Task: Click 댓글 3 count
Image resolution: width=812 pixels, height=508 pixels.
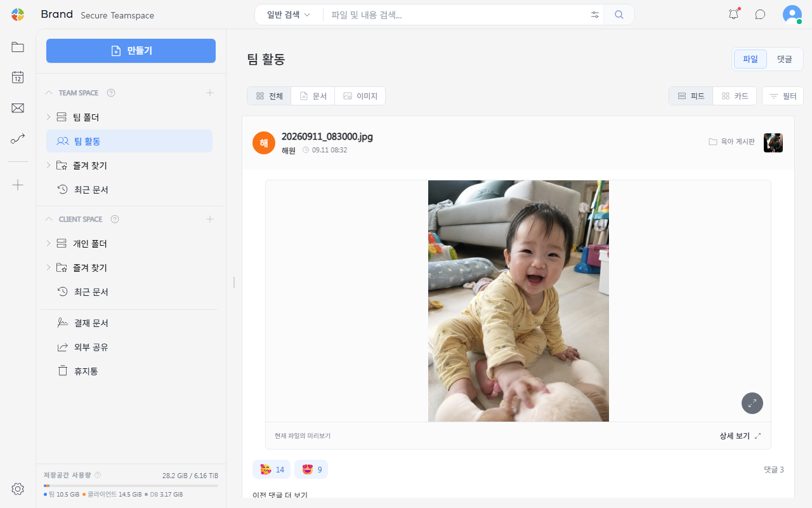Action: pyautogui.click(x=773, y=470)
